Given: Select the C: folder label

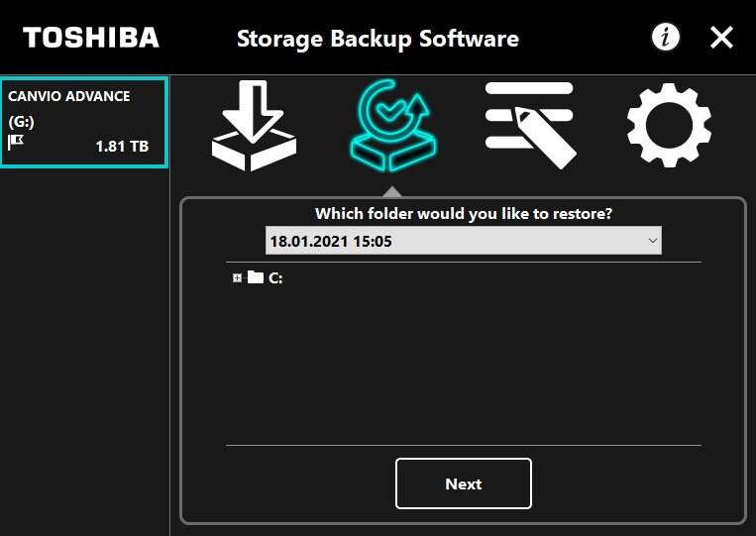Looking at the screenshot, I should [x=275, y=278].
